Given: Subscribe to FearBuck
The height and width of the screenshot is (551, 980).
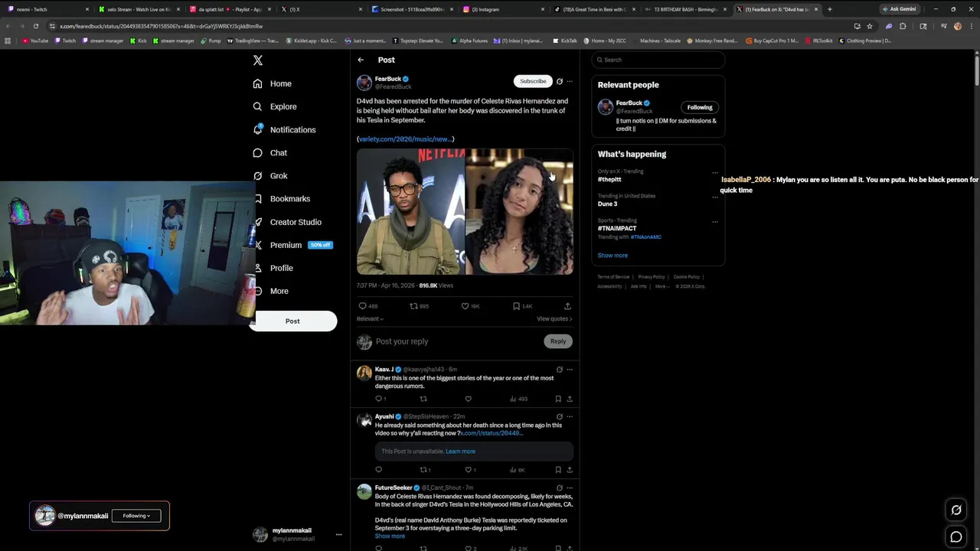Looking at the screenshot, I should point(533,81).
